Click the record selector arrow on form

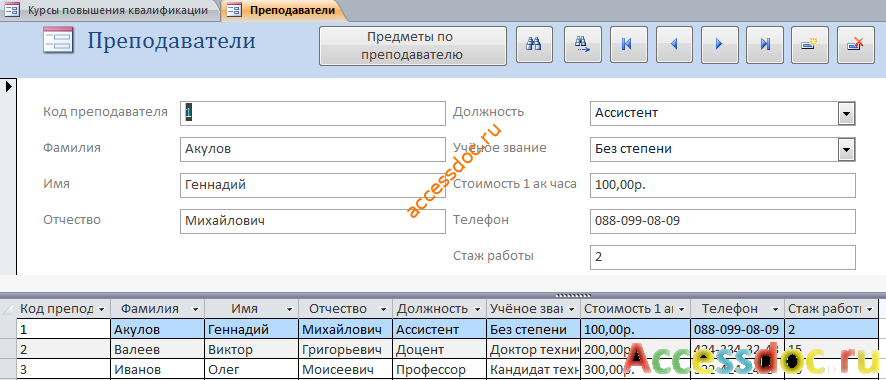click(8, 86)
